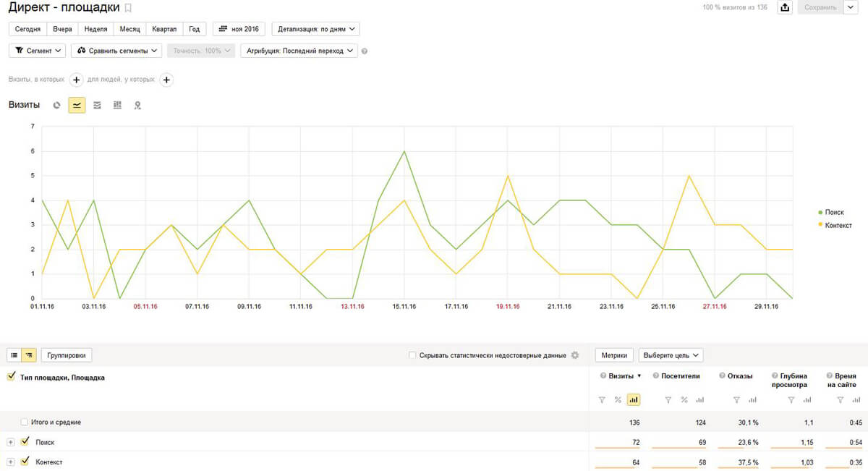868x471 pixels.
Task: Select the Квартал period tab
Action: coord(164,29)
